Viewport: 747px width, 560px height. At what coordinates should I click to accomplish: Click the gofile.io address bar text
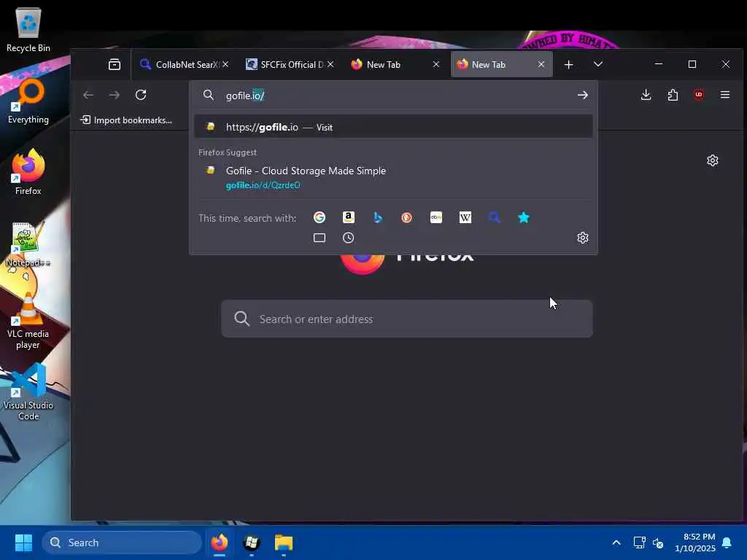point(245,96)
